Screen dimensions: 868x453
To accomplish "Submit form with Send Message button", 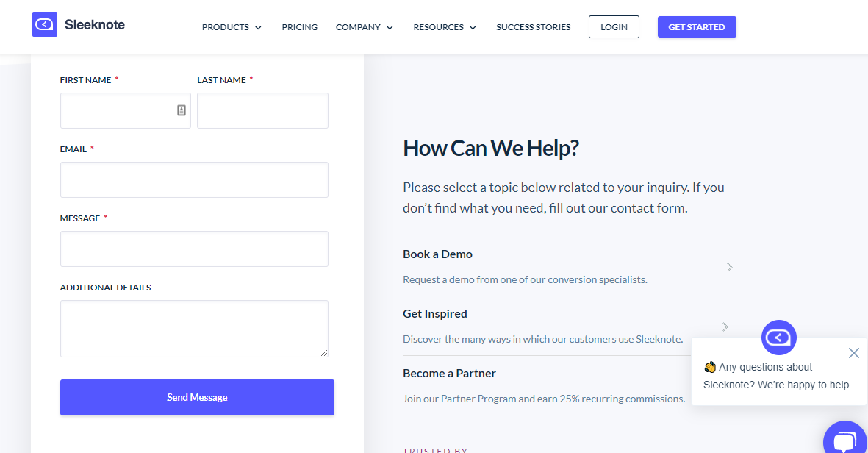I will point(197,397).
